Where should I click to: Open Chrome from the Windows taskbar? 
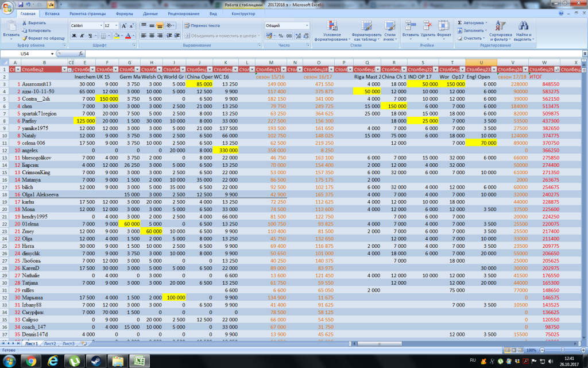pos(31,361)
